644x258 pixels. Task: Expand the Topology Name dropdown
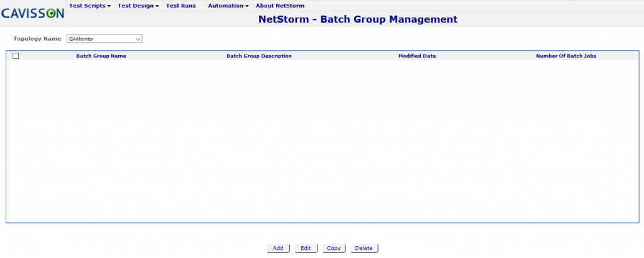point(104,39)
